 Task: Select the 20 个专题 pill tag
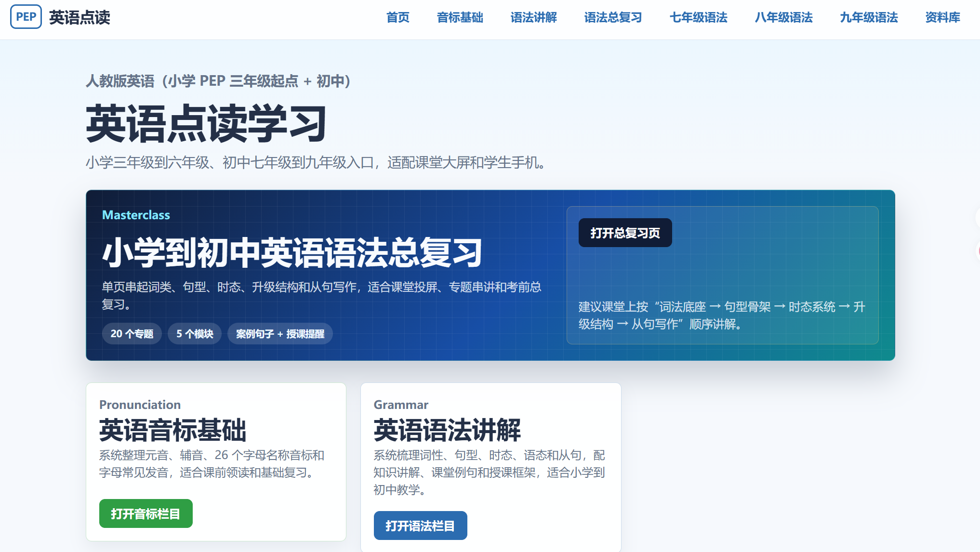pos(132,333)
